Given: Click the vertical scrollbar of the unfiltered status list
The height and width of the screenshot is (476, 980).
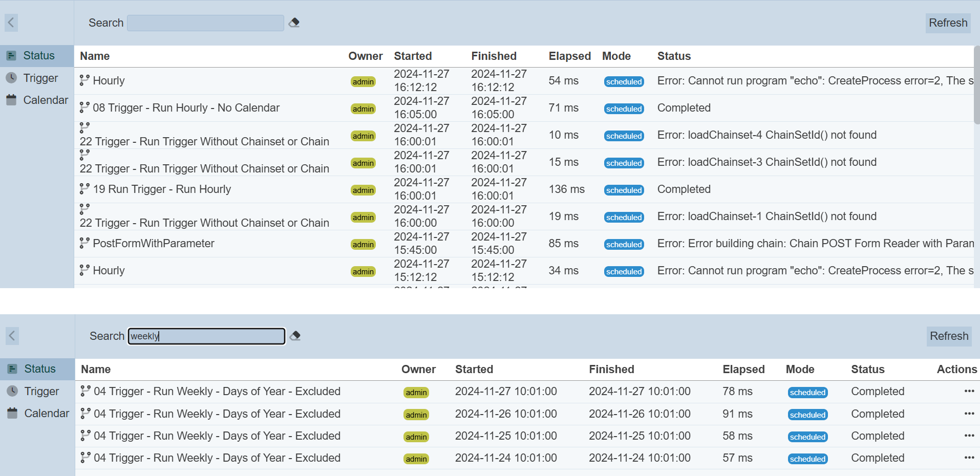Looking at the screenshot, I should click(976, 84).
